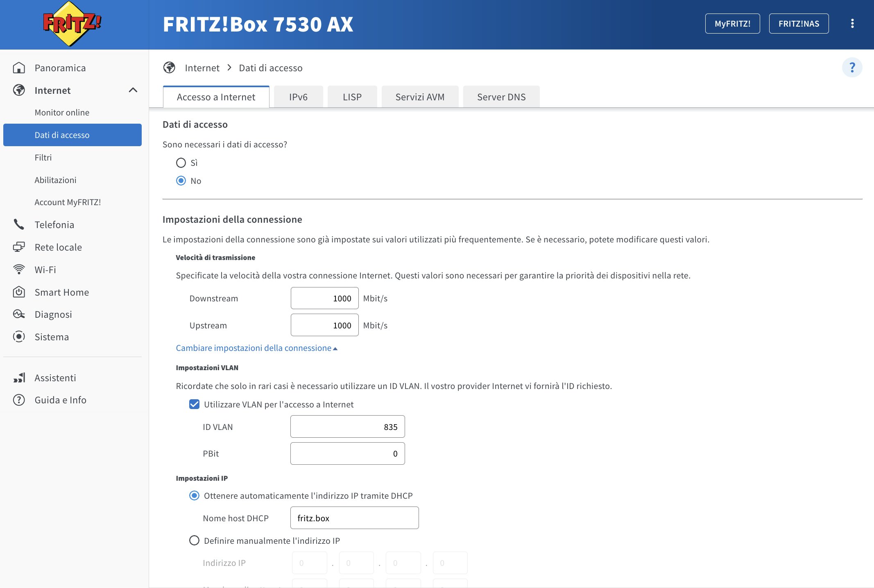874x588 pixels.
Task: Click the Panoramica home icon
Action: [x=19, y=68]
